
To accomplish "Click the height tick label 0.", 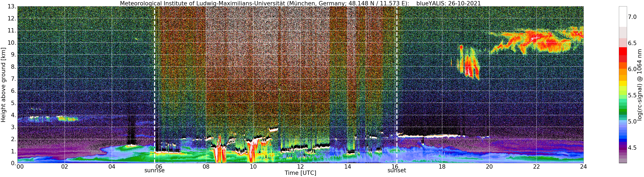I will (x=13, y=163).
